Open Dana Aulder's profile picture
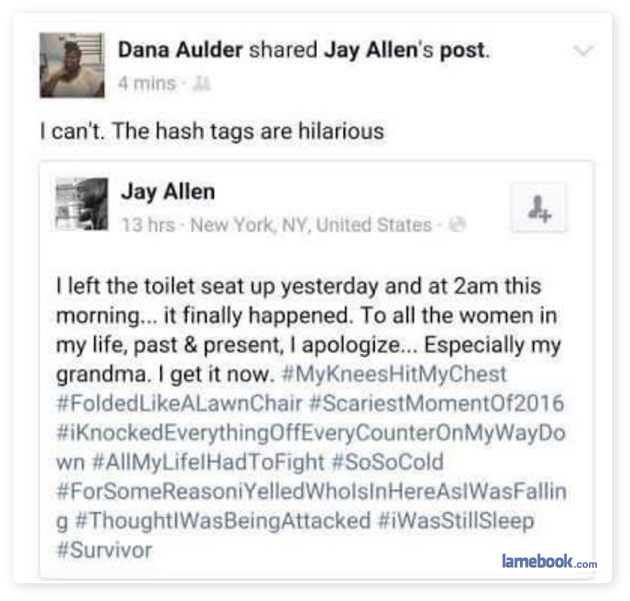630x601 pixels. [72, 65]
